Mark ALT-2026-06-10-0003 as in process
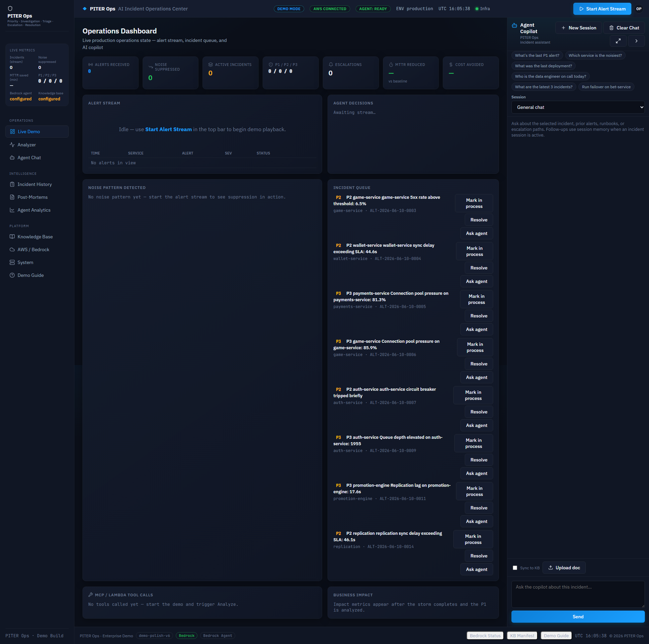The image size is (649, 644). click(x=474, y=203)
